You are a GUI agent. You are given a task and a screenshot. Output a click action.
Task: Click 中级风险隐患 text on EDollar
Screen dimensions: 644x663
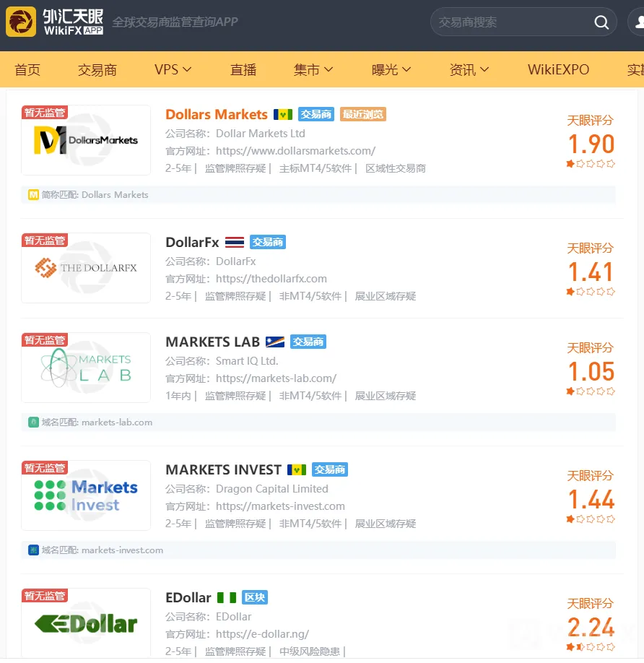pos(309,651)
